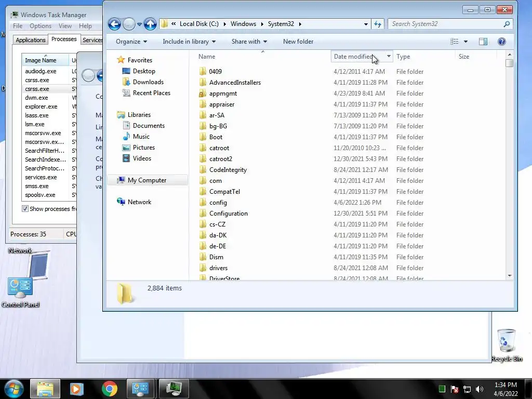Open the Recent pages dropdown arrow
This screenshot has width=532, height=399.
139,24
